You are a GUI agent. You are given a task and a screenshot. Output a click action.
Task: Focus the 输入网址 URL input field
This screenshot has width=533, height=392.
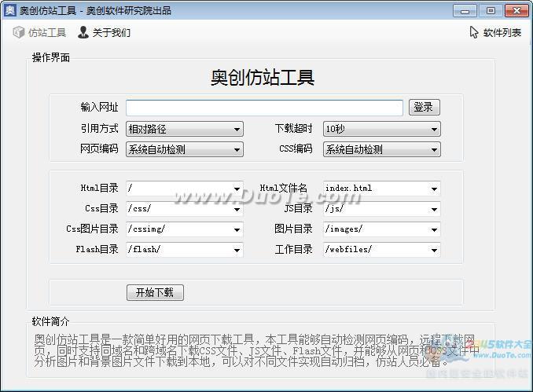(264, 108)
